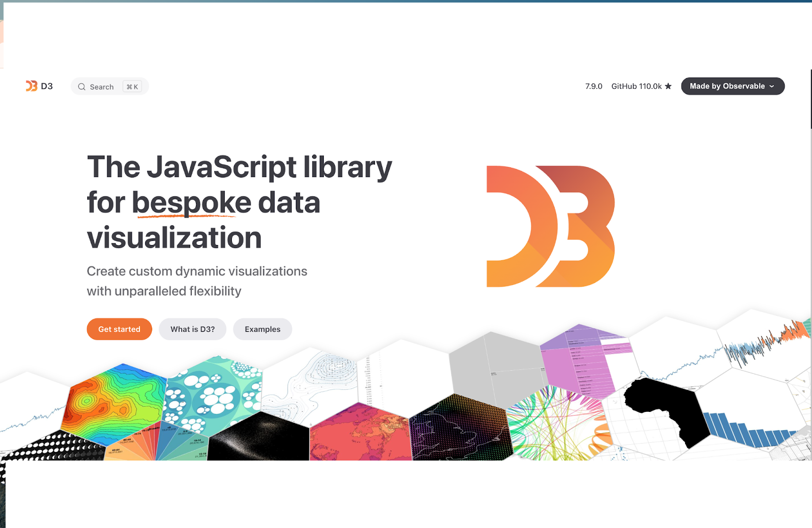The image size is (812, 528).
Task: Open the GitHub 110.0k link
Action: [641, 86]
